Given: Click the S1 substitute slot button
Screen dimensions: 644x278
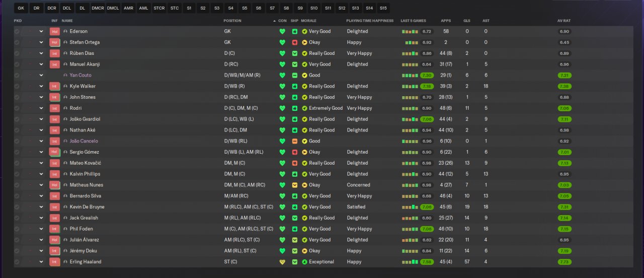Looking at the screenshot, I should (189, 8).
